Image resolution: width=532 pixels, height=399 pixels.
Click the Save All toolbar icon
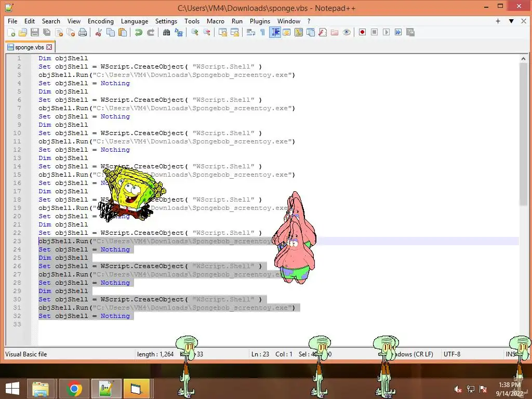tap(46, 32)
